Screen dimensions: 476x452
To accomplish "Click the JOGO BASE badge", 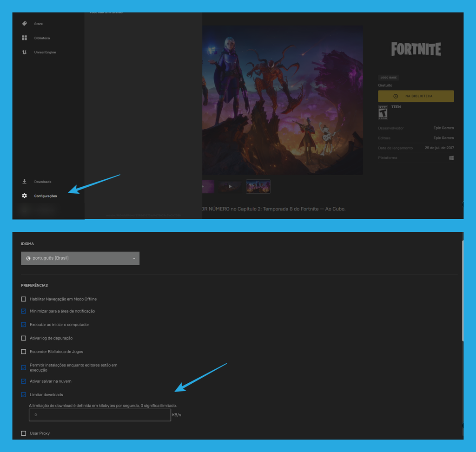I will click(x=389, y=78).
